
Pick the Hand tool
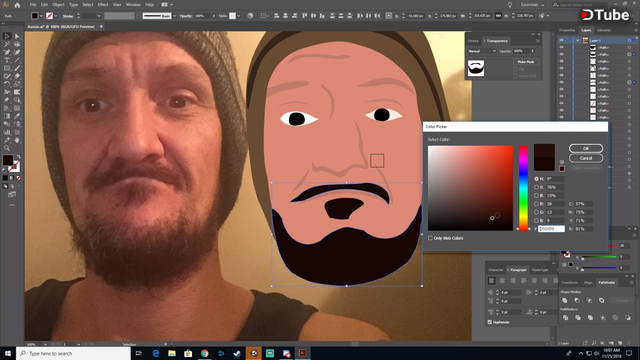coord(17,140)
